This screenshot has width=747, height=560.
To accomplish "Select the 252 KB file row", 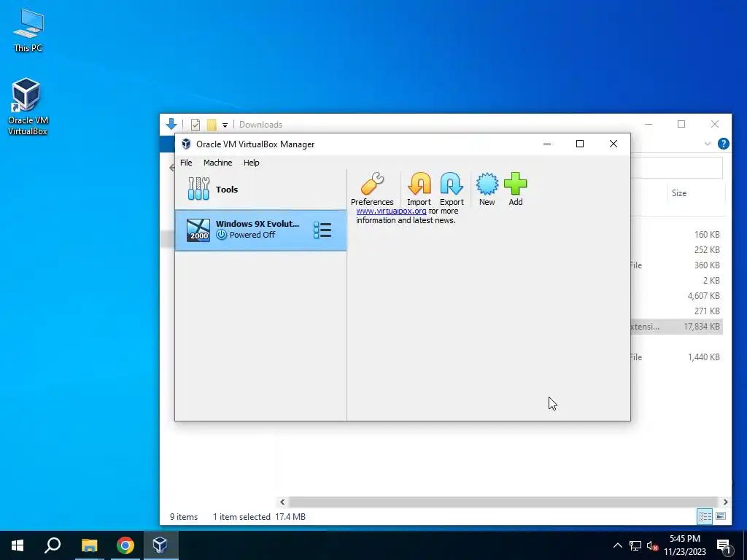I will pos(676,249).
